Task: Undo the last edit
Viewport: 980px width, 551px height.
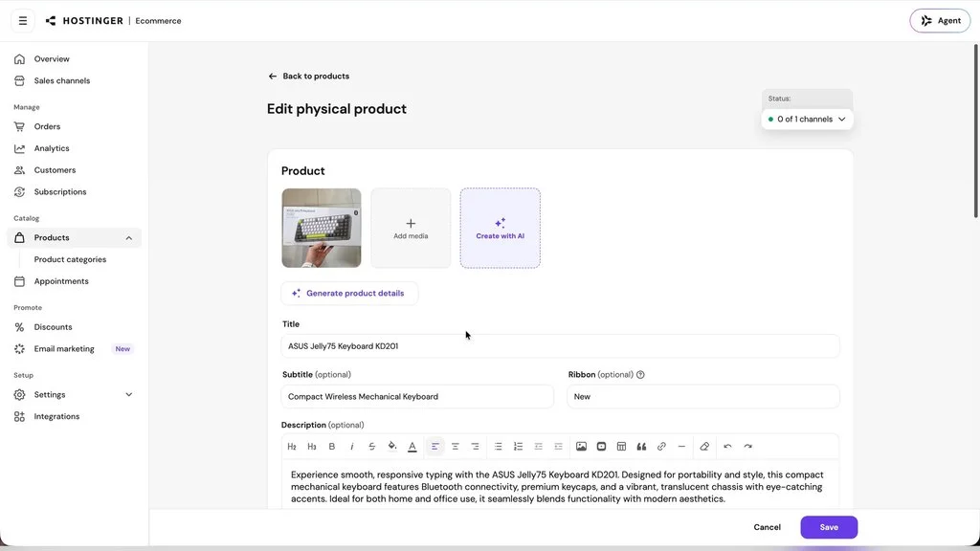Action: (727, 447)
